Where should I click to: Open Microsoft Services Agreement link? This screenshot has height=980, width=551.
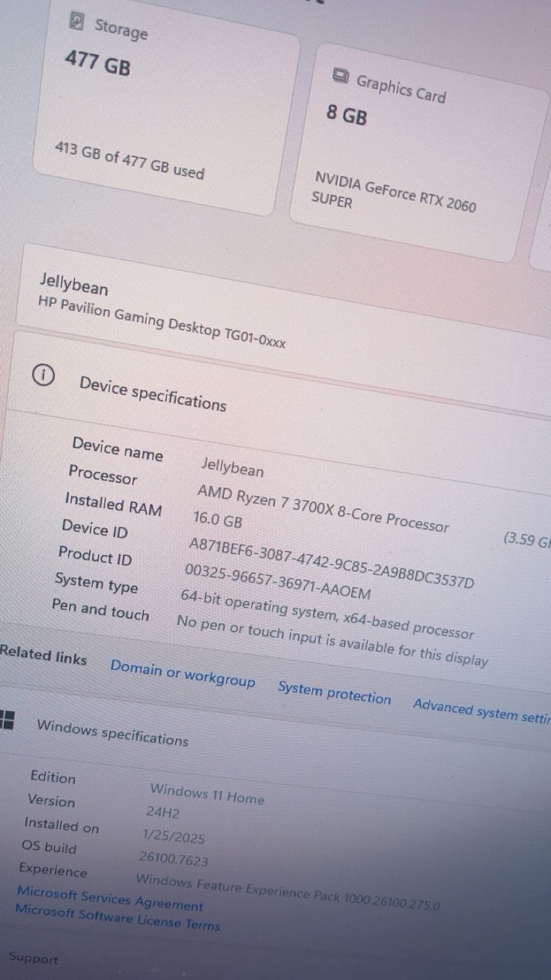click(110, 898)
